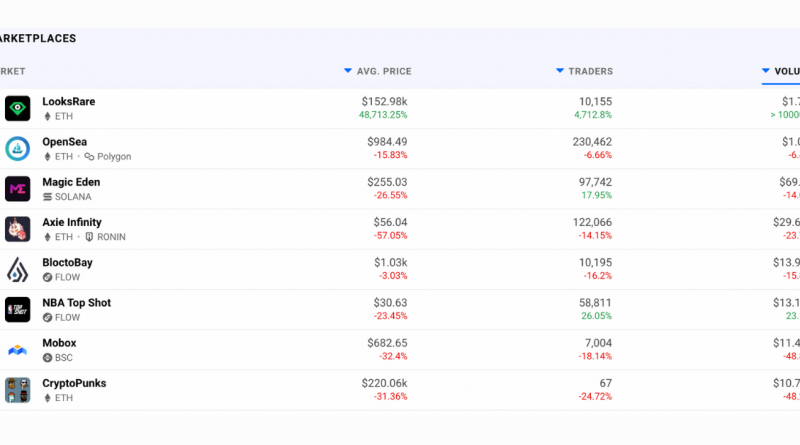Open the CryptoPunks marketplace name link
Image resolution: width=800 pixels, height=445 pixels.
(74, 383)
